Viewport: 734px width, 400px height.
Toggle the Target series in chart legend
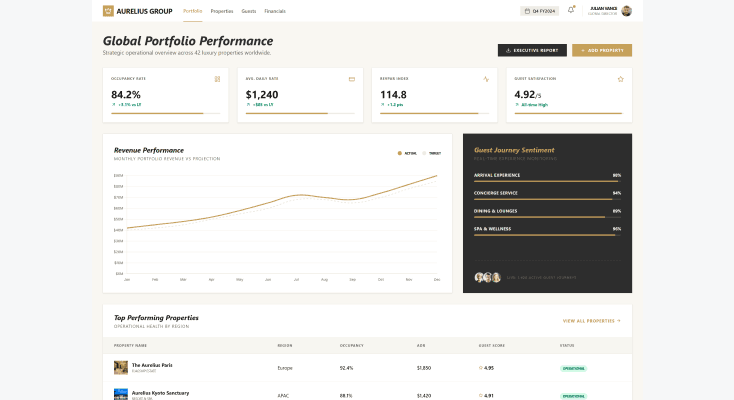pos(432,153)
